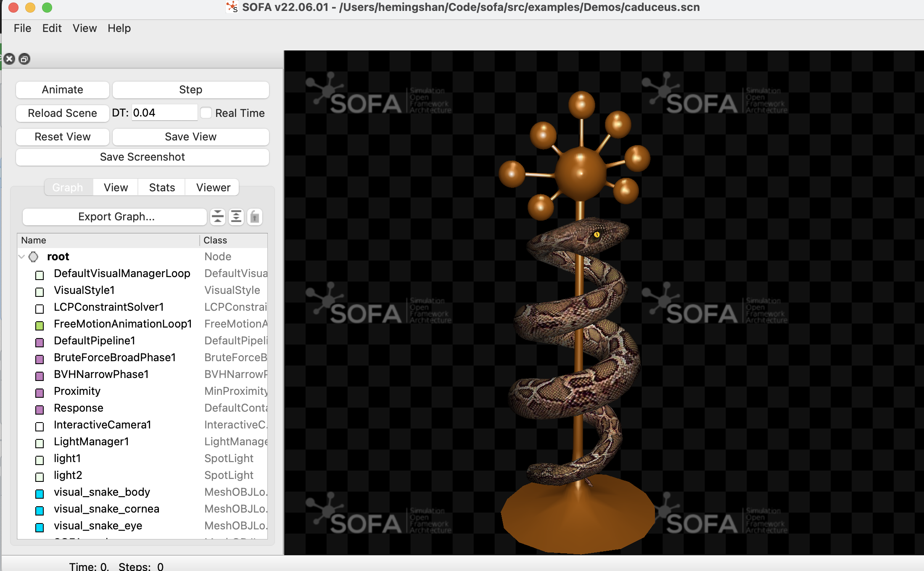Screen dimensions: 924x571
Task: Click the Save Screenshot button
Action: point(142,157)
